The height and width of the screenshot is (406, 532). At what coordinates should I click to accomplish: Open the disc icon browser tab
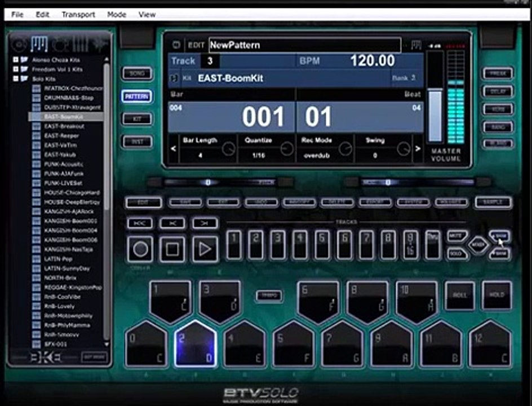pos(19,44)
